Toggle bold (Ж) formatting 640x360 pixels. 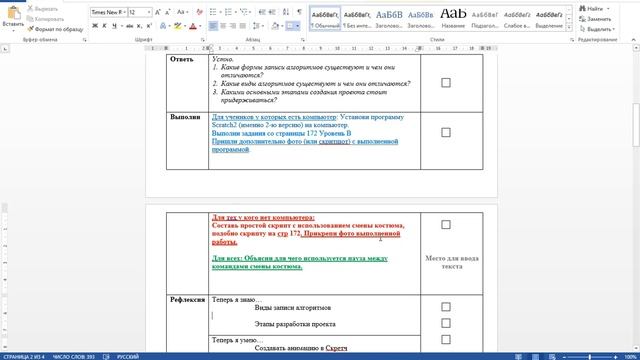95,26
